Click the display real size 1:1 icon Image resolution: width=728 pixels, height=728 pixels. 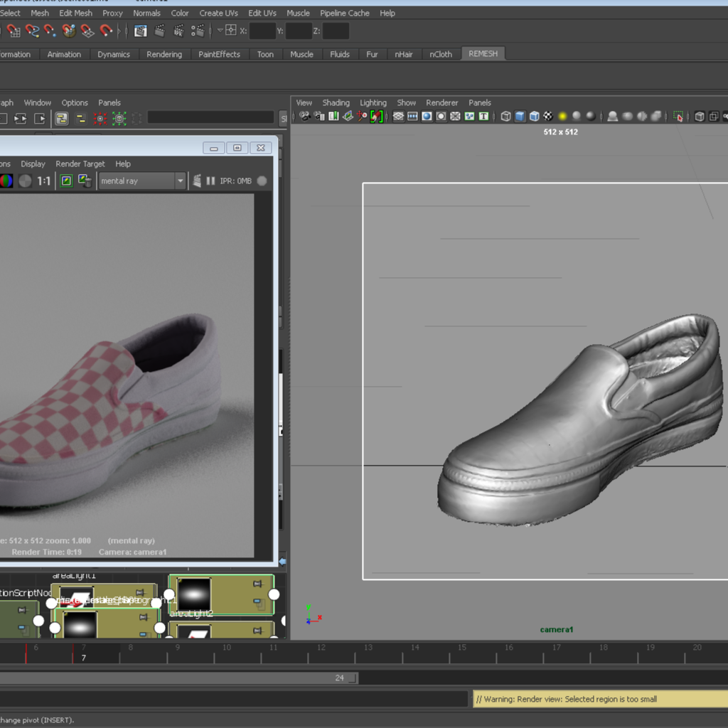[x=43, y=181]
